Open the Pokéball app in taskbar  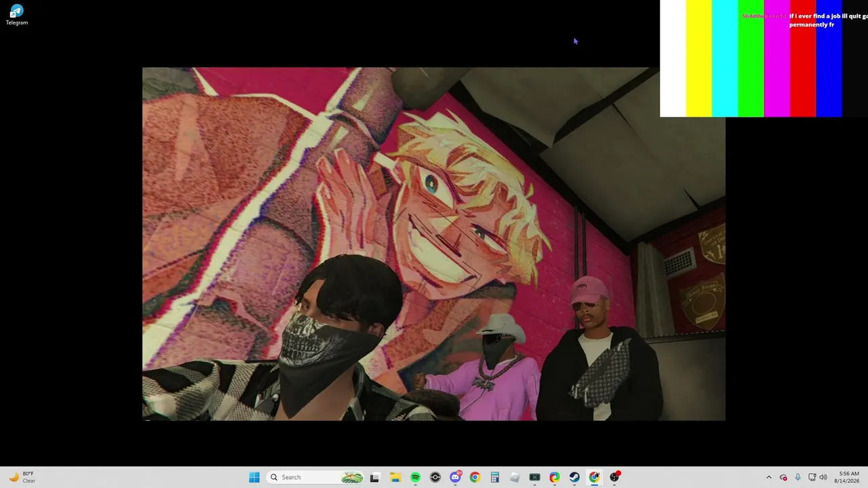point(435,477)
